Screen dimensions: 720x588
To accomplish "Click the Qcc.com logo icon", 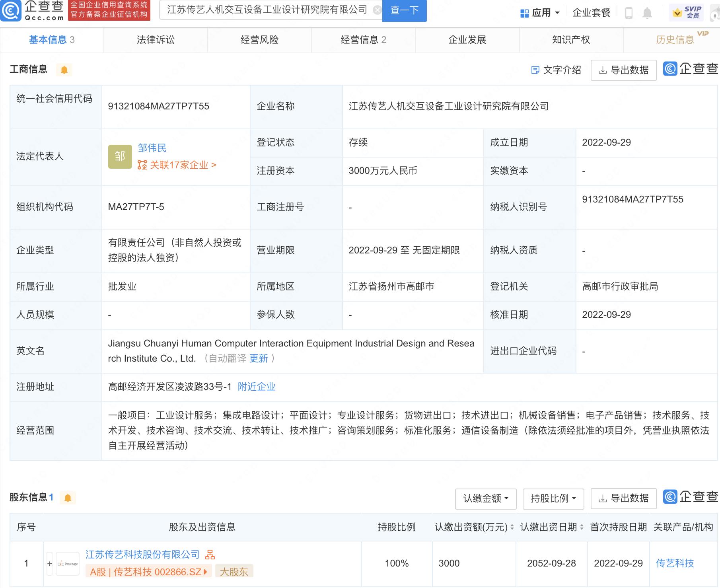I will pos(10,11).
